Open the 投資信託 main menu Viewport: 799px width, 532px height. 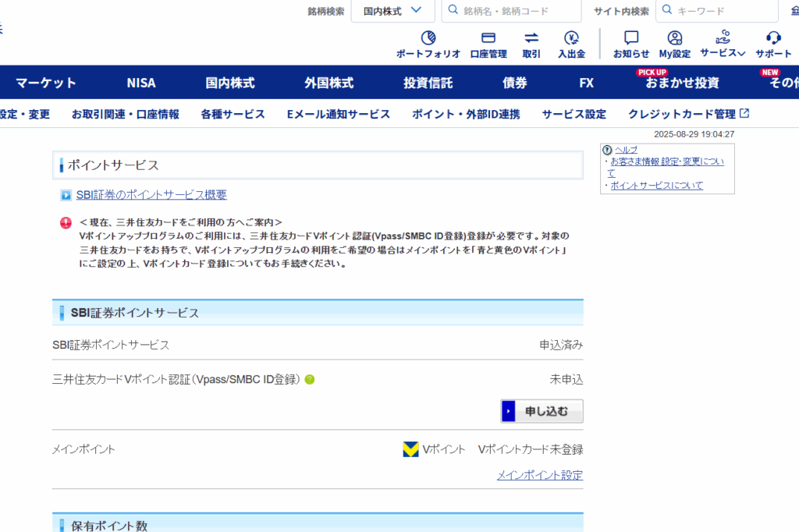(428, 83)
